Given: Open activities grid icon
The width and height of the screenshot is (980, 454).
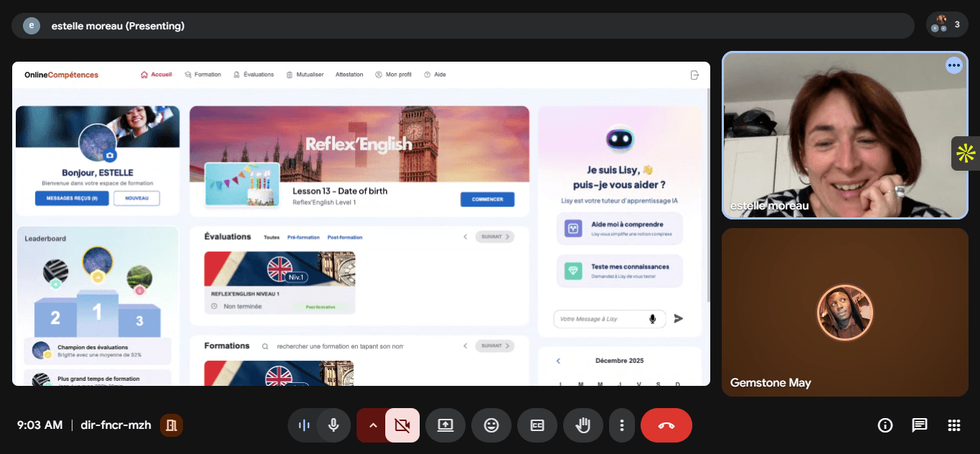Looking at the screenshot, I should (x=954, y=425).
